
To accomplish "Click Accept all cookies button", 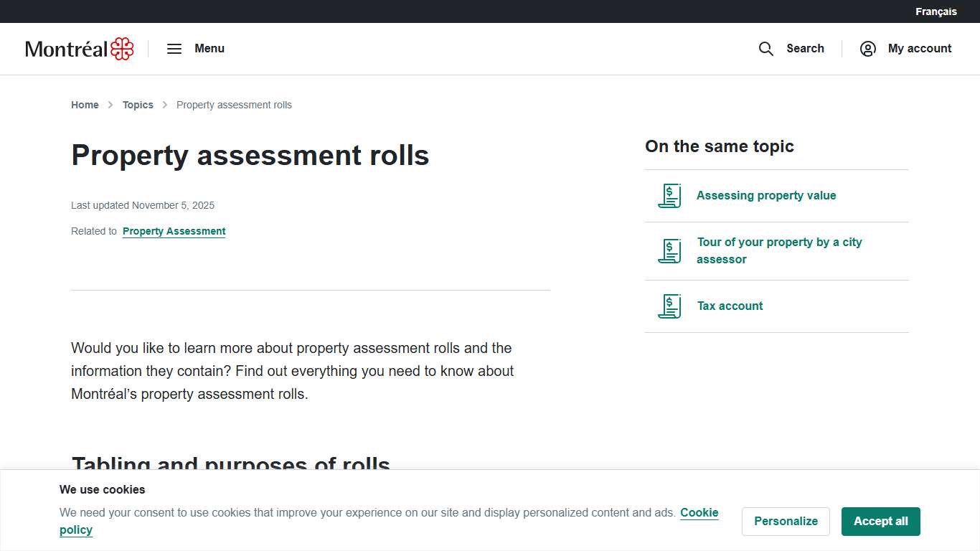I will click(x=880, y=522).
